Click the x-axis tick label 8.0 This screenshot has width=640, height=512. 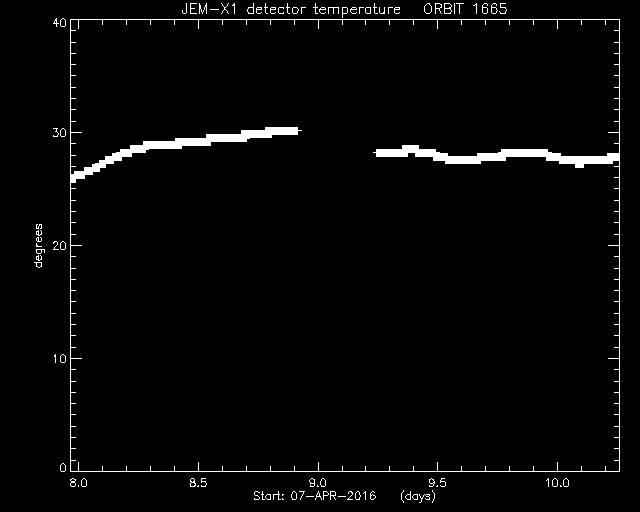tap(78, 483)
